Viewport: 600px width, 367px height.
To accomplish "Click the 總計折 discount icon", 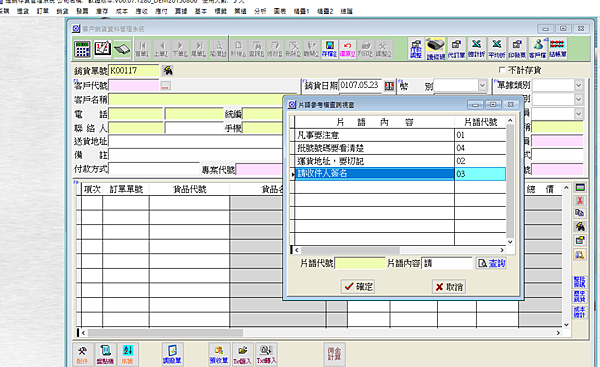I will point(476,49).
